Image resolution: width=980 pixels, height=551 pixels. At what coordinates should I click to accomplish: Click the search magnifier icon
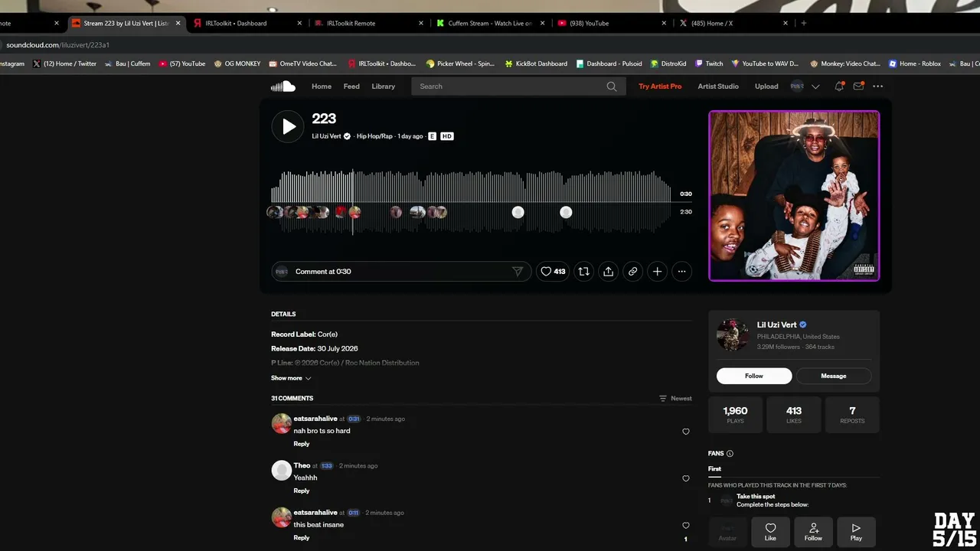click(x=612, y=86)
